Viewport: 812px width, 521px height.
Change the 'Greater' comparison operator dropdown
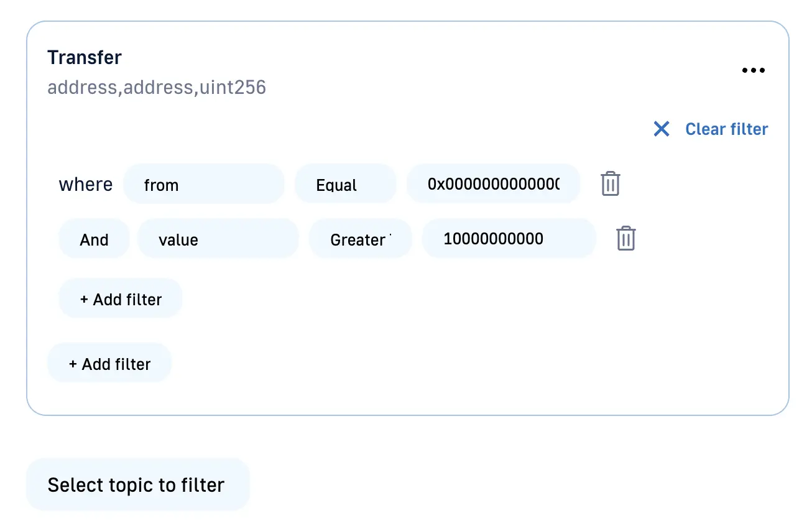point(360,239)
